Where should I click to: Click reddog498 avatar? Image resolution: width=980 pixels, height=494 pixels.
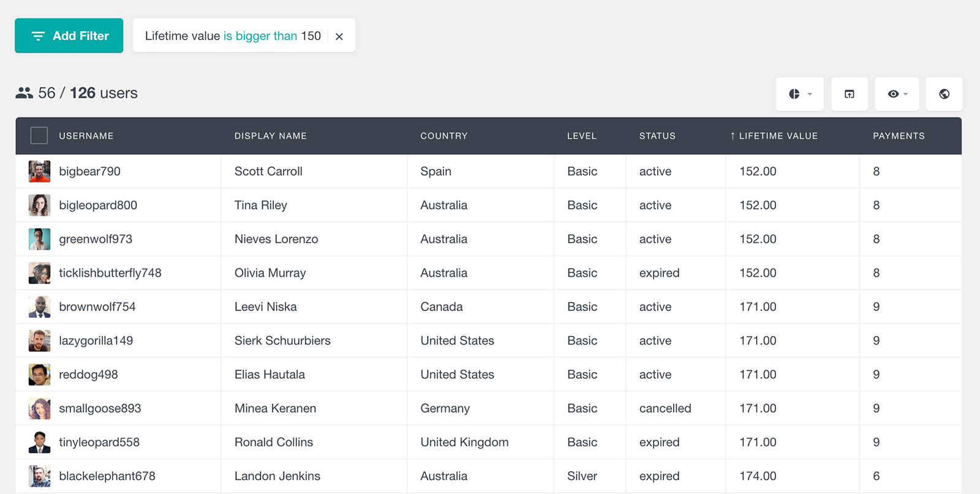tap(39, 375)
